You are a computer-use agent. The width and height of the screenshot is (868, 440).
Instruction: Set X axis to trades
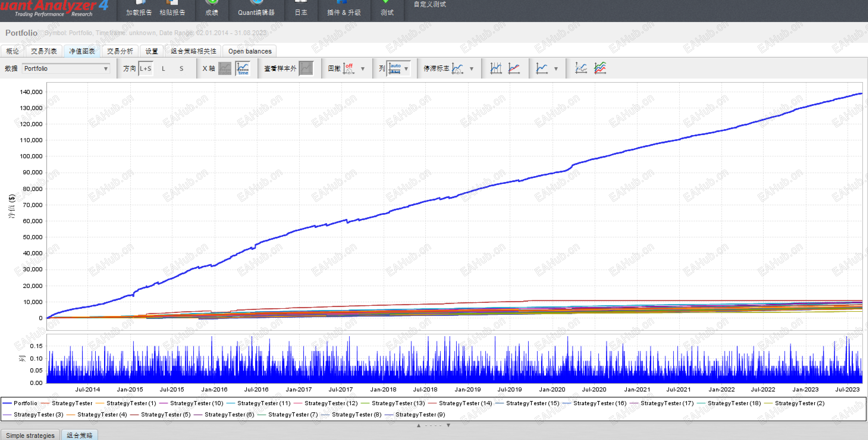(x=225, y=68)
